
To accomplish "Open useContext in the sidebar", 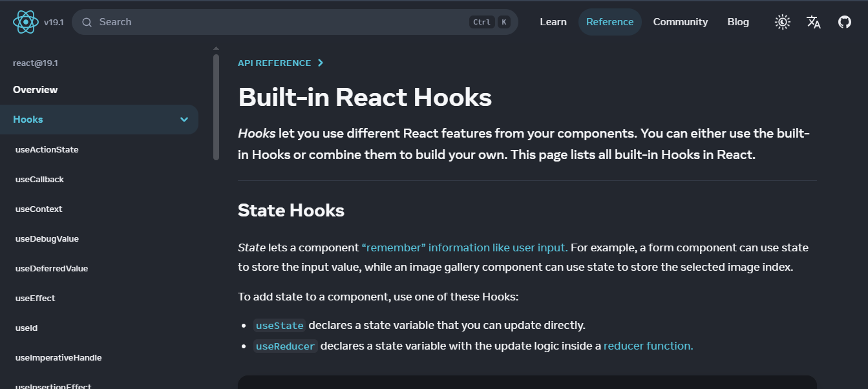I will click(39, 209).
